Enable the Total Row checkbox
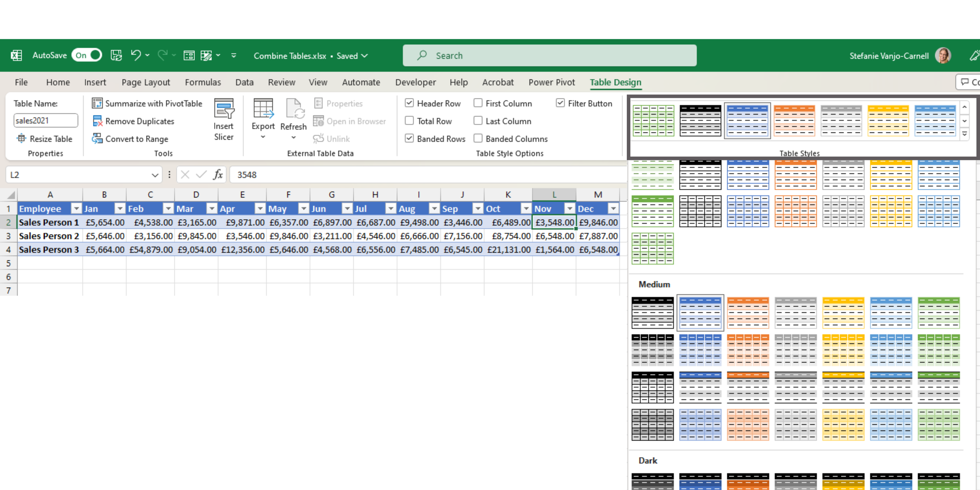This screenshot has height=490, width=980. click(x=409, y=121)
